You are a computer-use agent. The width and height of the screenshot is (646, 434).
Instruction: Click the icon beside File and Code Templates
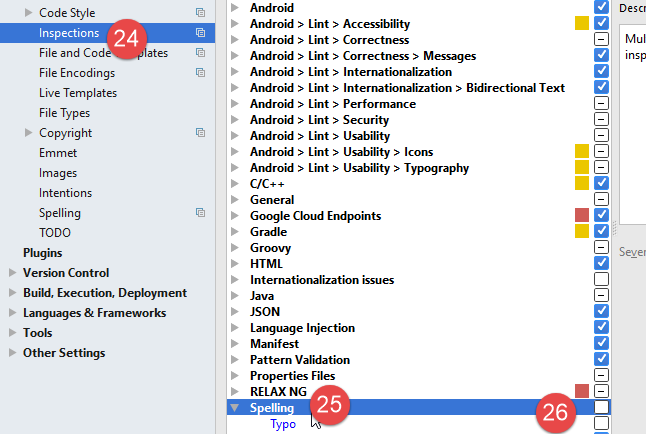[x=201, y=53]
